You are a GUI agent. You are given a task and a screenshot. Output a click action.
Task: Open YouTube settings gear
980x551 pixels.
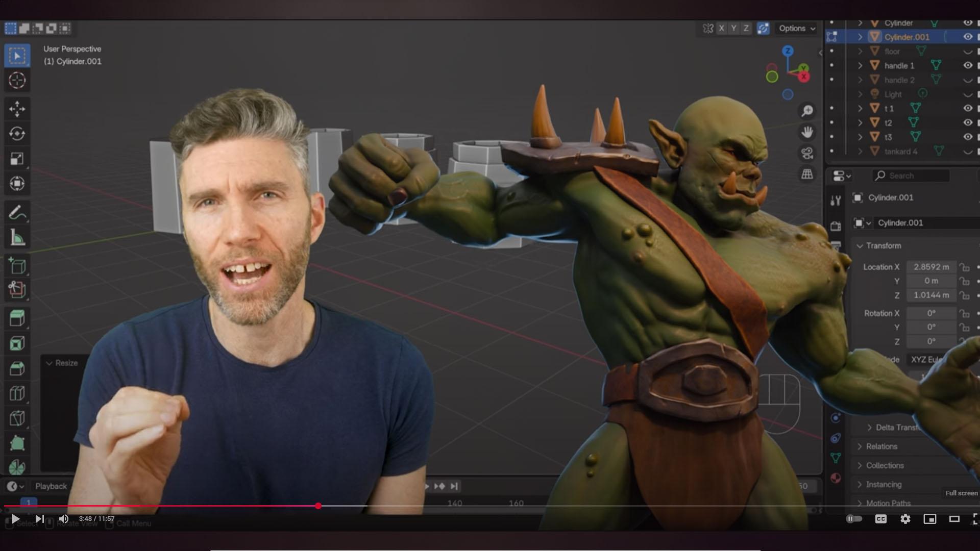point(905,519)
